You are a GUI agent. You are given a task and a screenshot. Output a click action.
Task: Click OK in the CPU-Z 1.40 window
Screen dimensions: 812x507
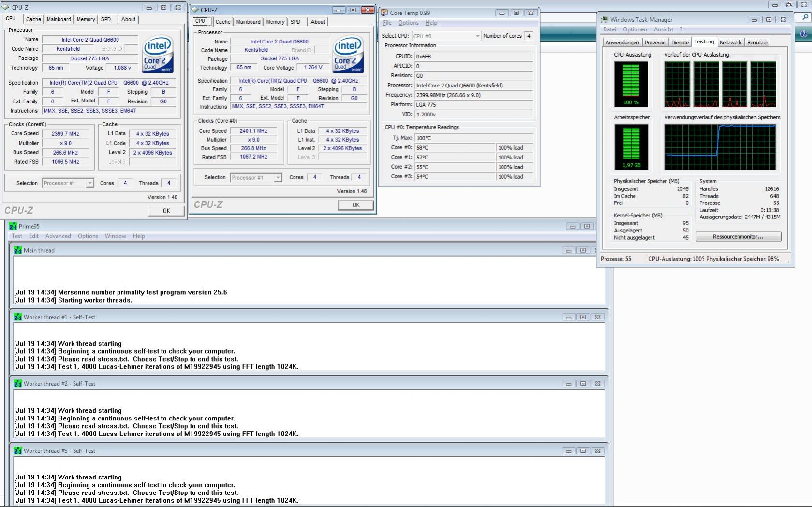(166, 211)
